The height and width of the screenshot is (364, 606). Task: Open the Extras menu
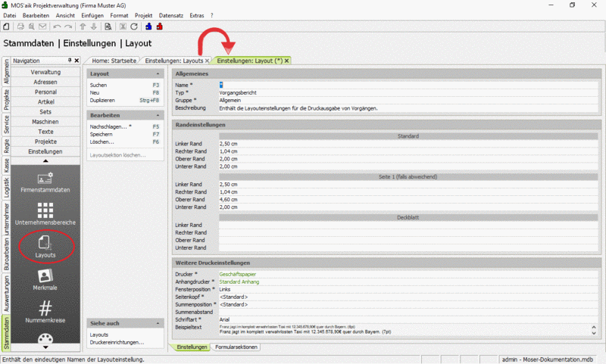coord(197,15)
